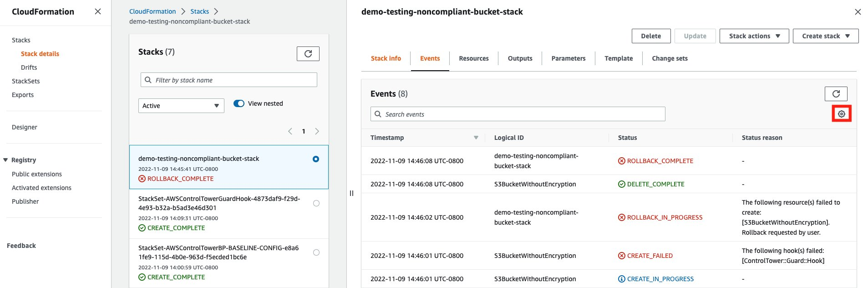Open Events table settings gear
The width and height of the screenshot is (868, 288).
point(842,114)
